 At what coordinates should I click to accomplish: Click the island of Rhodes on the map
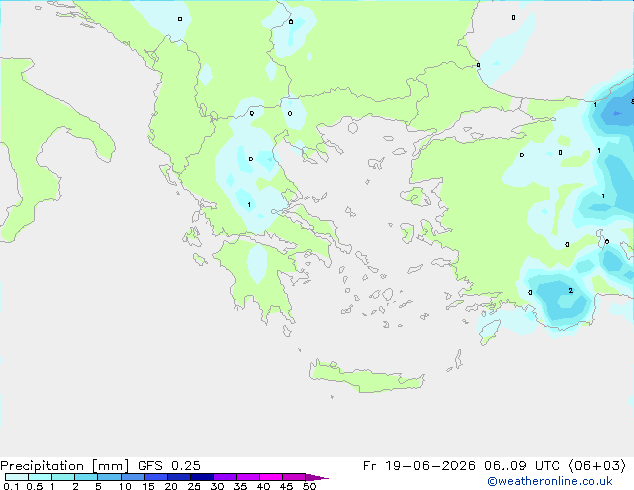[489, 332]
